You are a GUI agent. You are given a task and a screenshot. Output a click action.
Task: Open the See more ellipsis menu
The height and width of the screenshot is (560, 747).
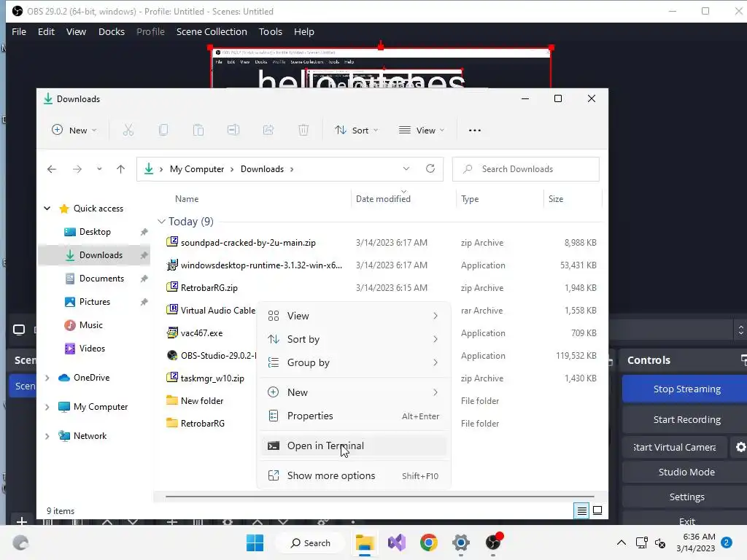point(474,131)
